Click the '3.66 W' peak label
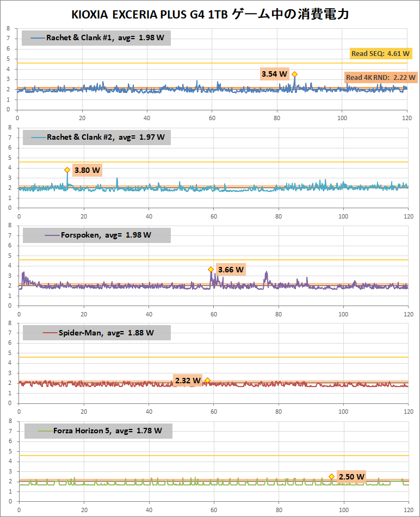 click(x=231, y=270)
